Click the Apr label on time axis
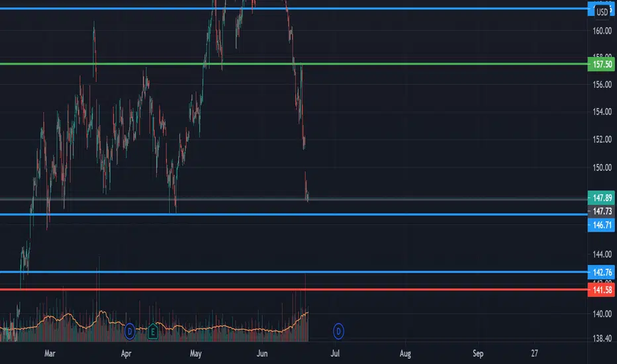617x364 pixels. (126, 353)
